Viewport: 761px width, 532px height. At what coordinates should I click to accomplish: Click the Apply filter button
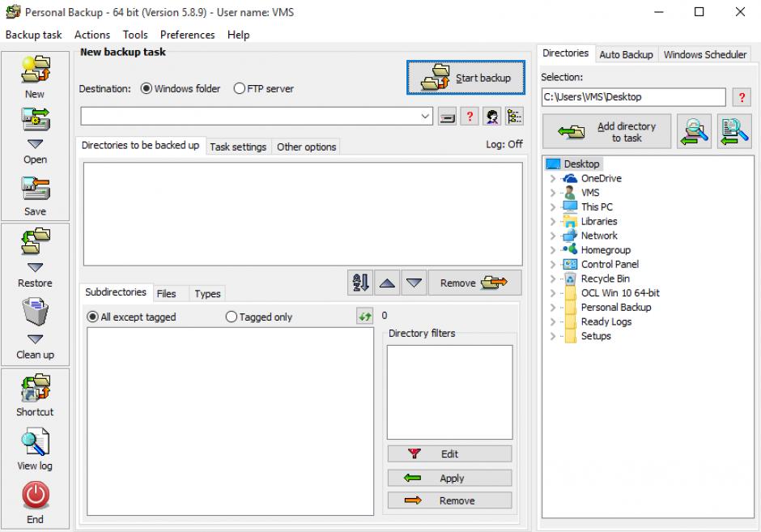[449, 478]
